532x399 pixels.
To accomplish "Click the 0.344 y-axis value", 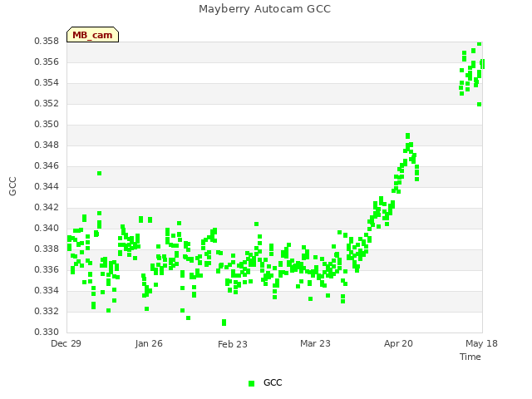I will coord(47,186).
